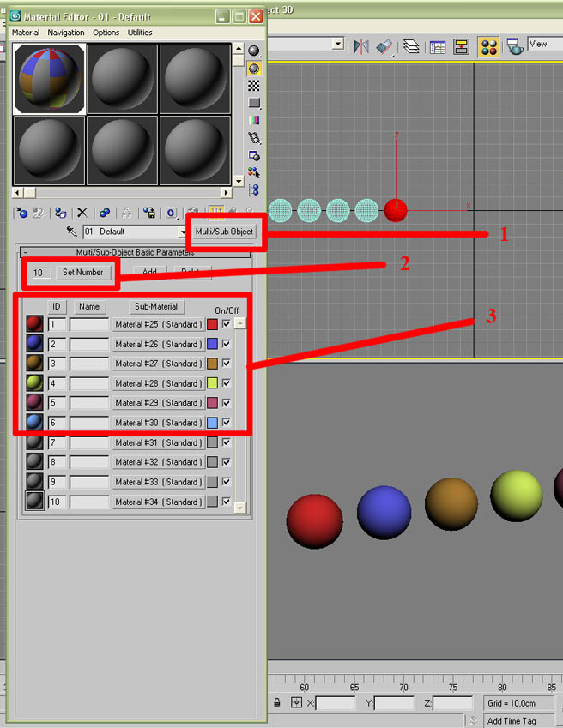Click the Material #30 (Standard) button
The image size is (563, 728).
pos(159,423)
